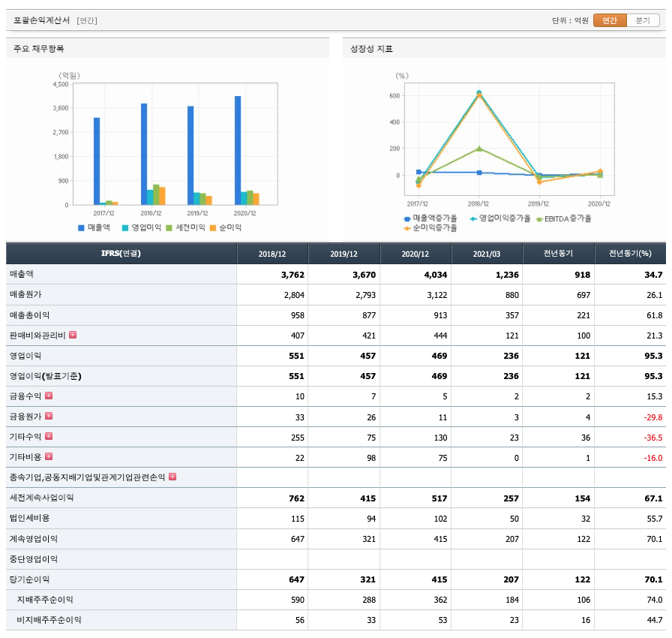
Task: Click the 계속영업이익 row label
Action: pos(34,538)
